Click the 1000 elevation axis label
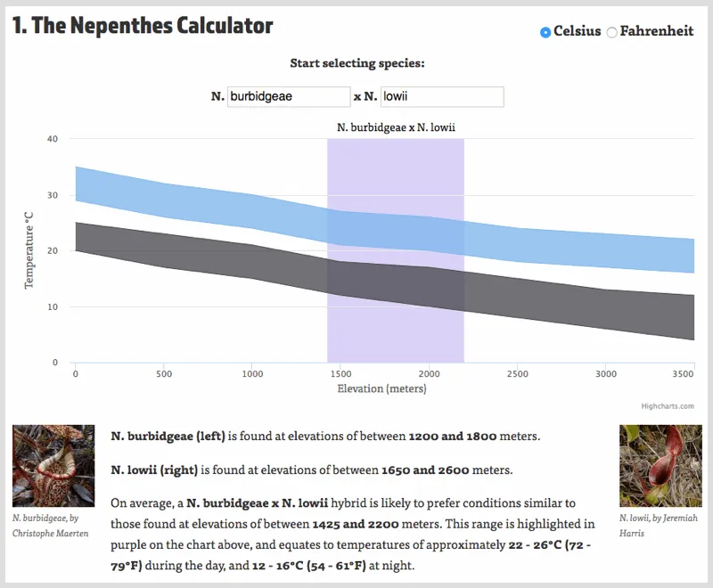Viewport: 713px width, 588px height. [252, 374]
